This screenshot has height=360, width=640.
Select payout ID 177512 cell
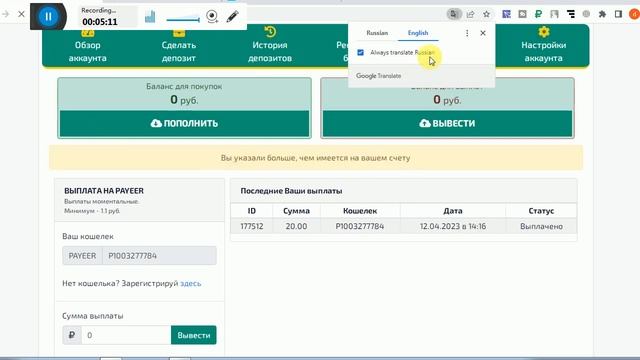pyautogui.click(x=252, y=226)
